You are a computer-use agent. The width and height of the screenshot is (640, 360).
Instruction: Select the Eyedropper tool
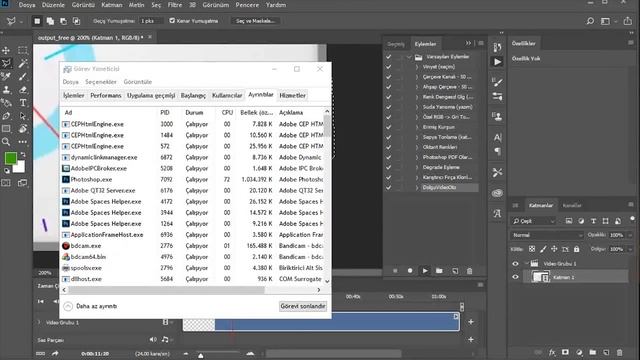[6, 76]
